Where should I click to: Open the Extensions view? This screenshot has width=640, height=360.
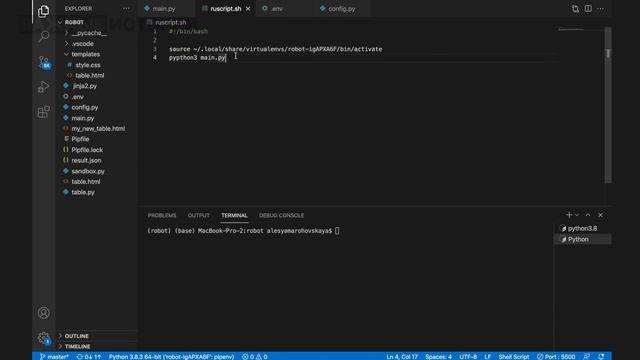44,111
